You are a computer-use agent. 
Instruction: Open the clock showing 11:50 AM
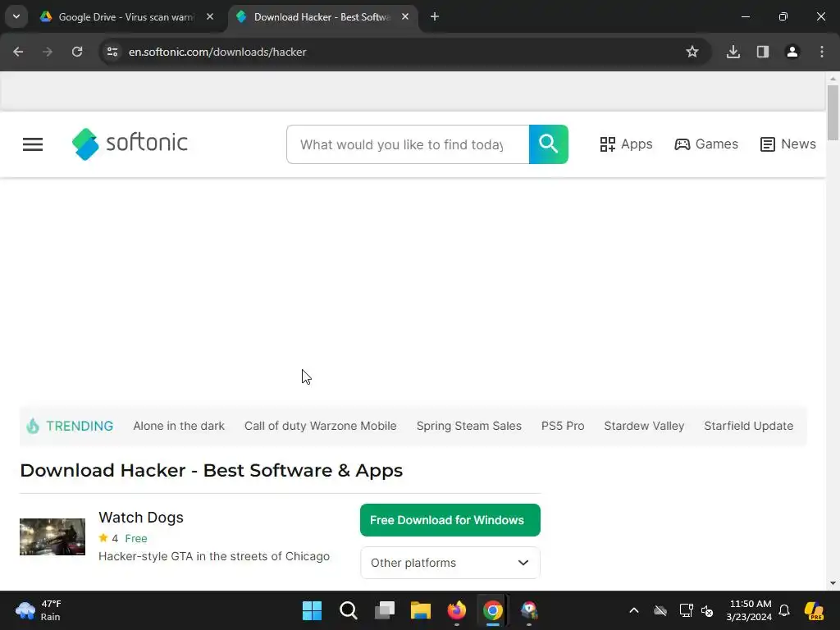coord(749,610)
